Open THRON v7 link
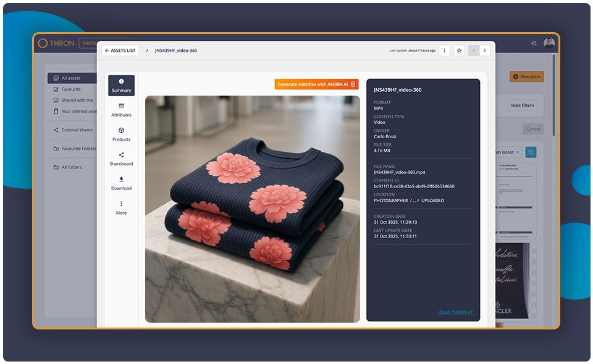Viewport: 593px width, 364px height. coord(455,312)
